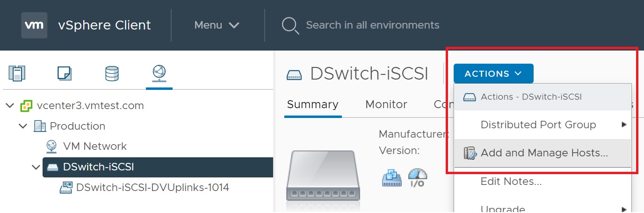Collapse the DSwitch-iSCSI tree node
The width and height of the screenshot is (644, 213).
click(x=36, y=167)
